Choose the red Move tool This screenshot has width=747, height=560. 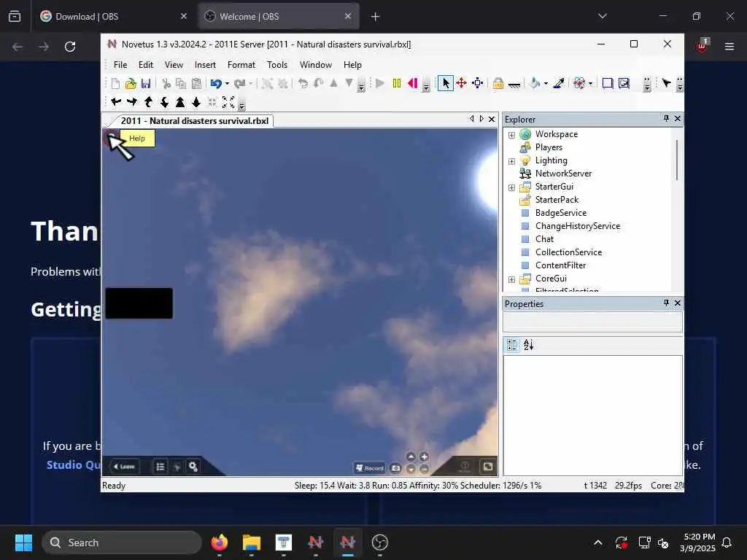tap(461, 83)
